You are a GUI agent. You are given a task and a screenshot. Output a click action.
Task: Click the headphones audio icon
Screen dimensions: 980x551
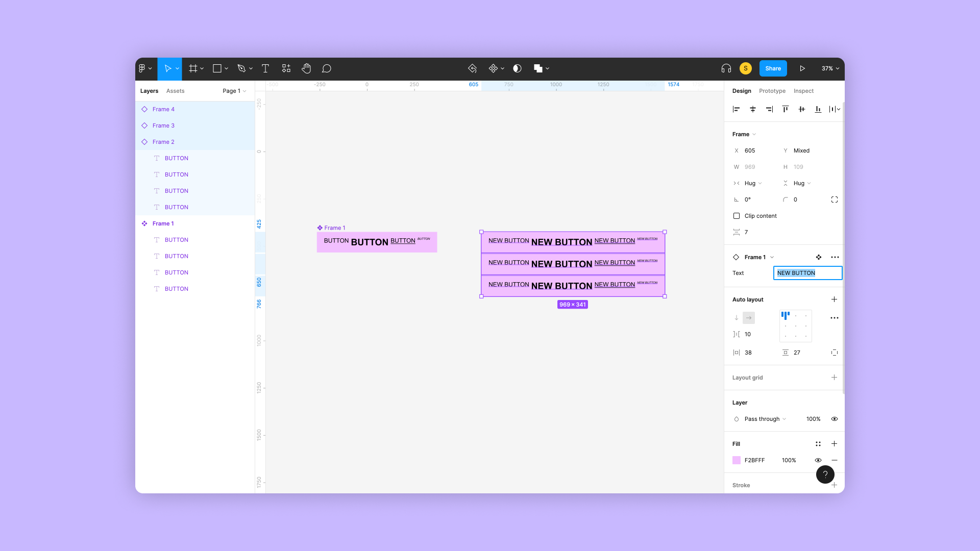(726, 68)
